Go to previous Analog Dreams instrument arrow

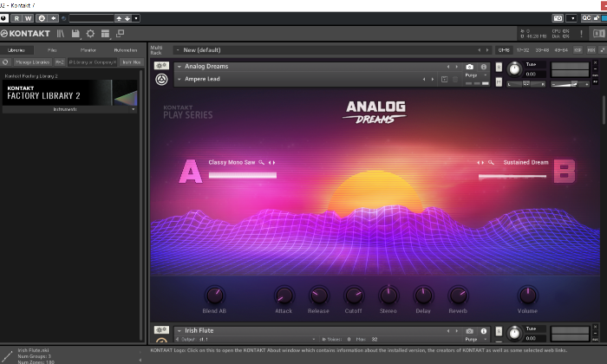click(448, 67)
